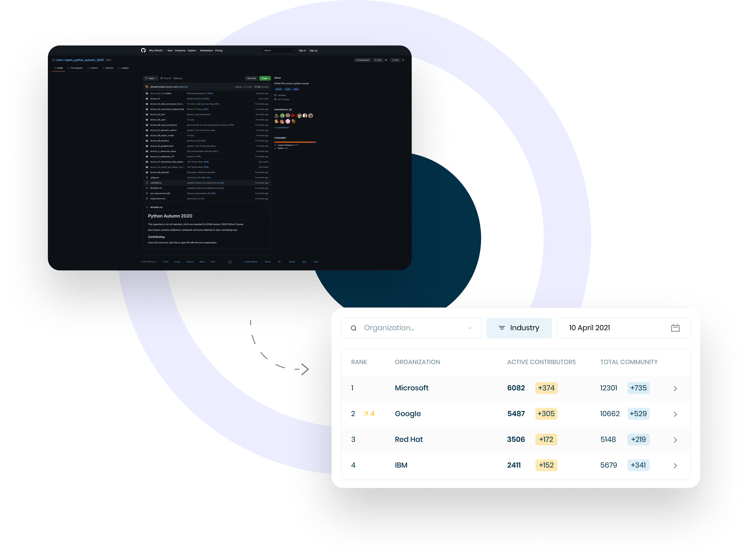Open repository notifications bell
The image size is (748, 560).
pyautogui.click(x=358, y=60)
